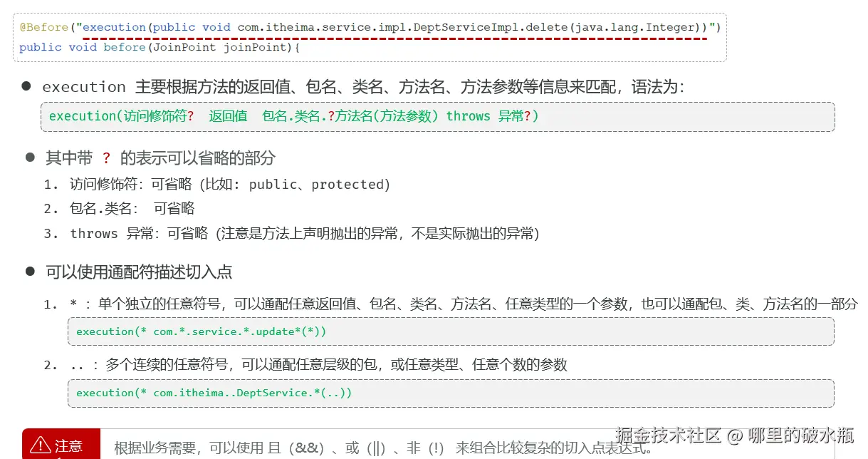The width and height of the screenshot is (868, 459).
Task: Click the execution(访问修饰符? 返回值…) syntax box
Action: click(437, 116)
